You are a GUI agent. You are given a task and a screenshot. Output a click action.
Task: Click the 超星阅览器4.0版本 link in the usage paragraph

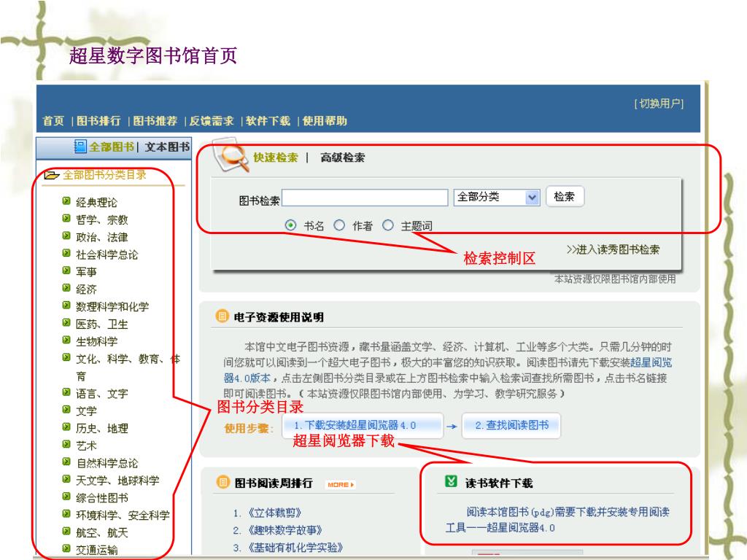pyautogui.click(x=651, y=362)
